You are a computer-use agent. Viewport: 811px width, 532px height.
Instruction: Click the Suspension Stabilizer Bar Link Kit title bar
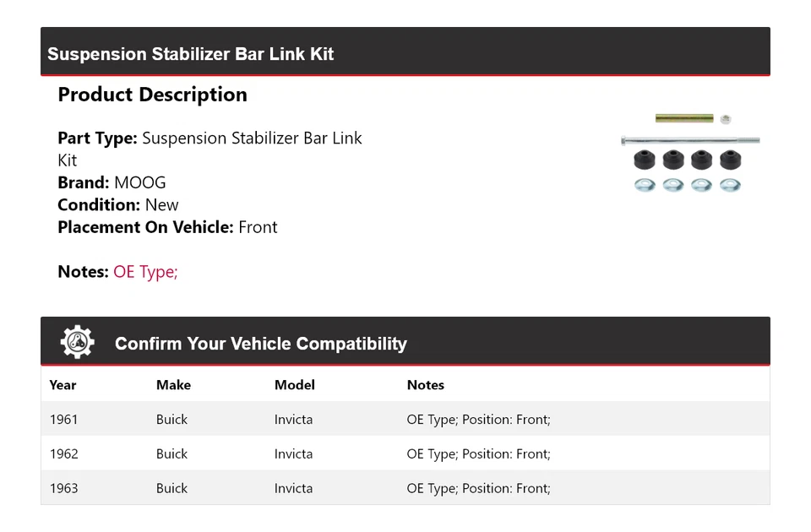[x=191, y=54]
